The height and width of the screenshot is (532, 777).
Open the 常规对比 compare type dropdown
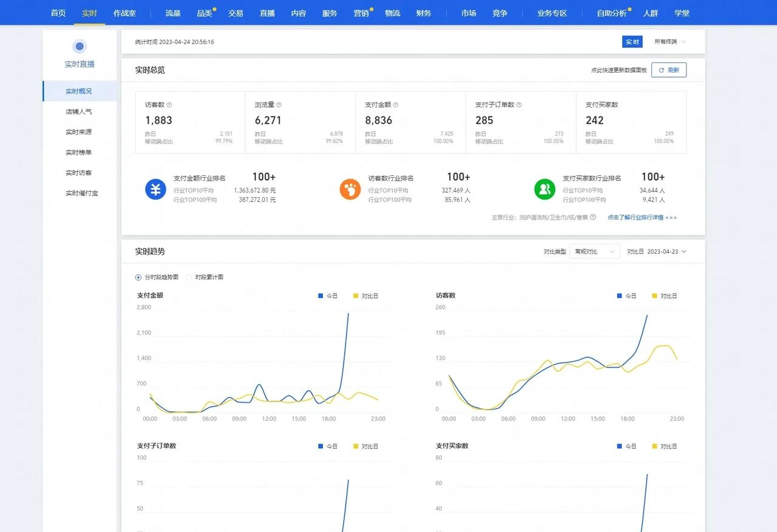point(594,251)
